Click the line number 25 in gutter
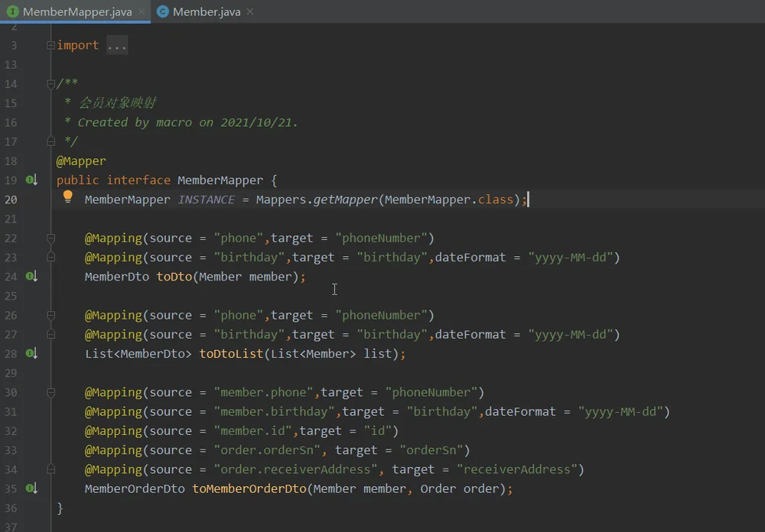The height and width of the screenshot is (532, 765). click(x=11, y=296)
